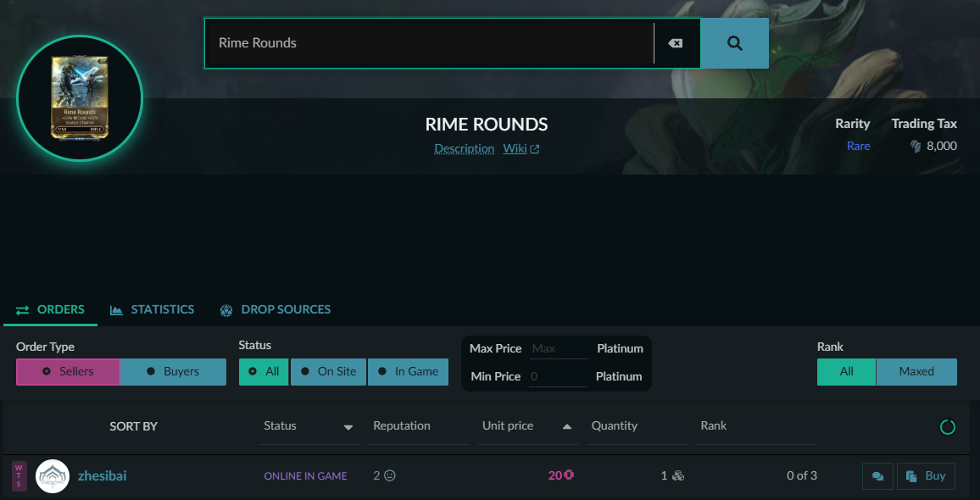The height and width of the screenshot is (500, 980).
Task: Click the 20 platinum unit price
Action: tap(560, 475)
